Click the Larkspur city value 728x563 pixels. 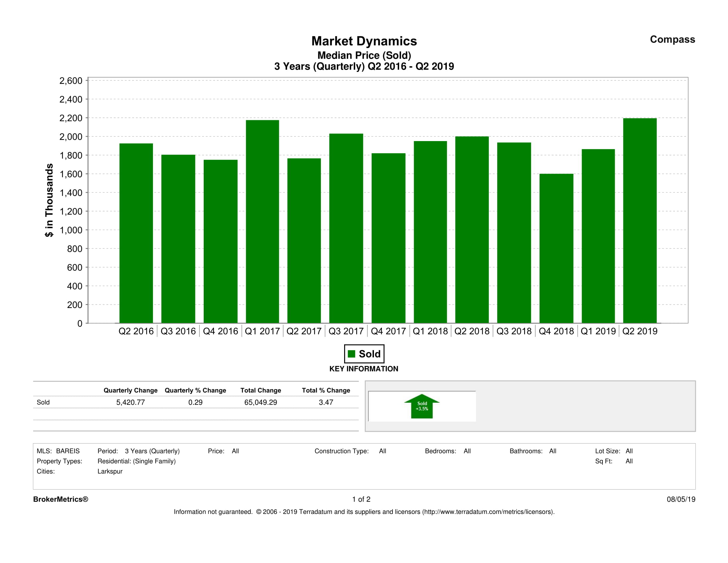click(110, 471)
